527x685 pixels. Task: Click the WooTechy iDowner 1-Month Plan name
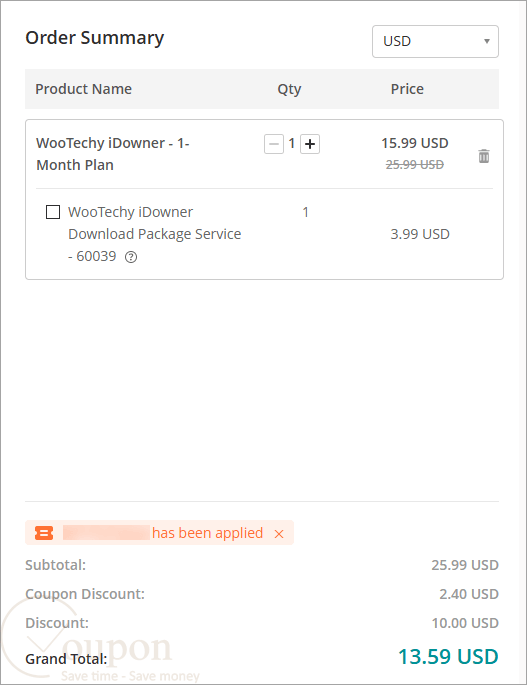click(113, 154)
